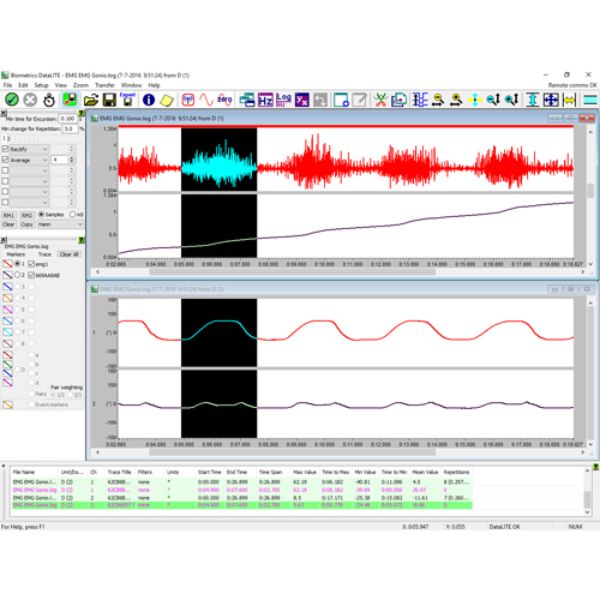Click the Hz frequency toolbar icon
Screen dimensions: 600x600
pyautogui.click(x=266, y=100)
